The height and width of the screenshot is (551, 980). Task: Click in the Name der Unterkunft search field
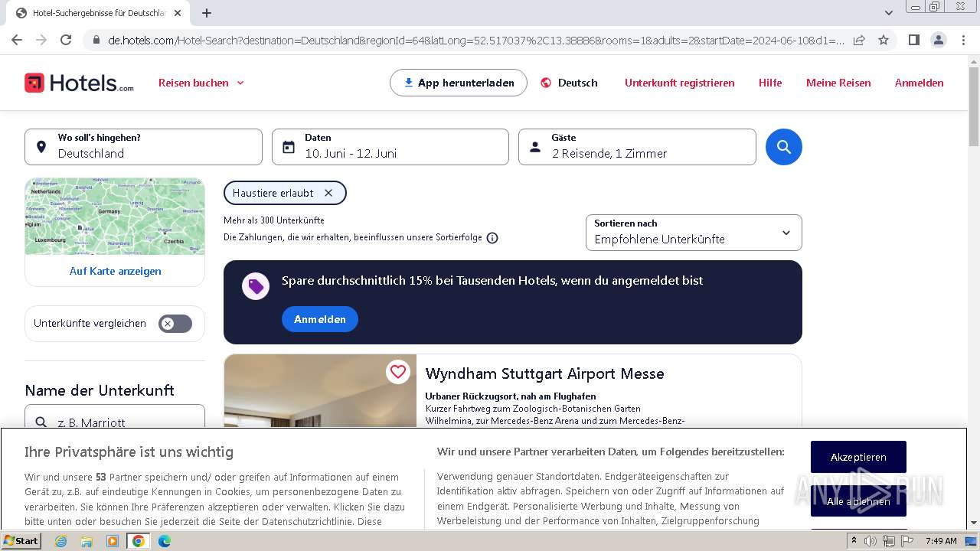pyautogui.click(x=115, y=416)
